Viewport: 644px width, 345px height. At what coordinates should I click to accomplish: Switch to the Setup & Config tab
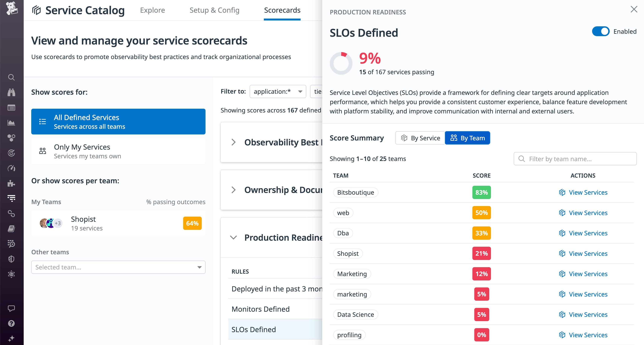[214, 10]
